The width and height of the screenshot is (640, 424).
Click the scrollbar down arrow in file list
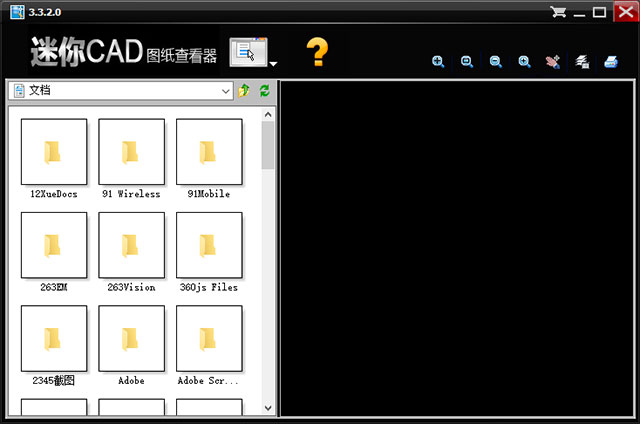(268, 408)
